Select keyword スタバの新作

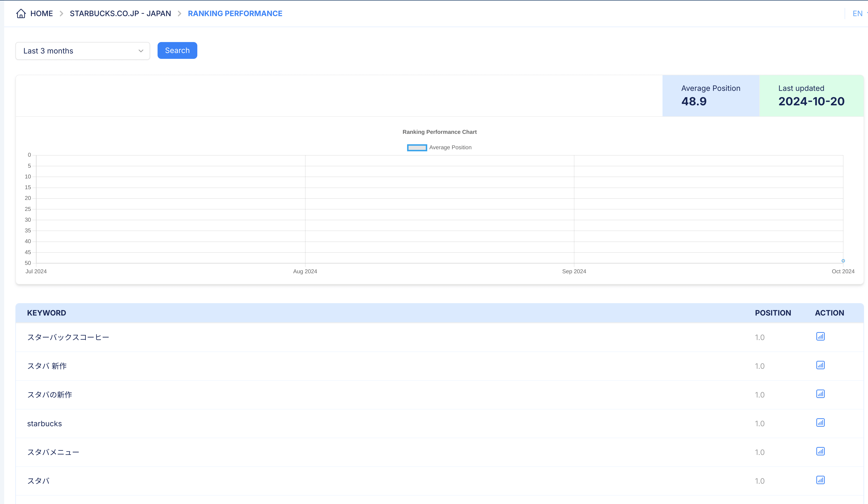pos(50,395)
